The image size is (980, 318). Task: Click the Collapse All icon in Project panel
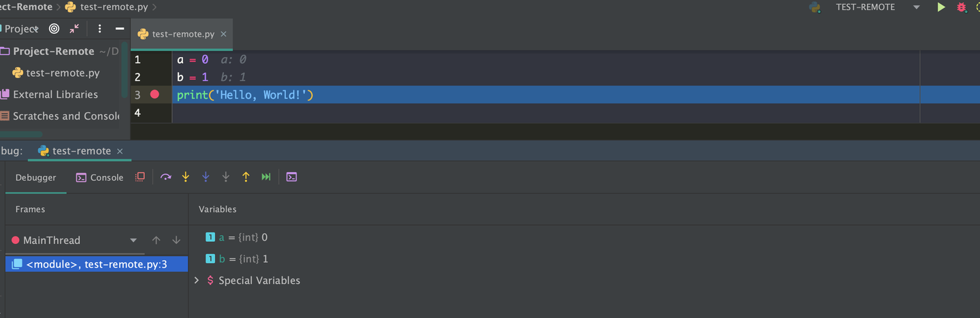click(x=74, y=29)
